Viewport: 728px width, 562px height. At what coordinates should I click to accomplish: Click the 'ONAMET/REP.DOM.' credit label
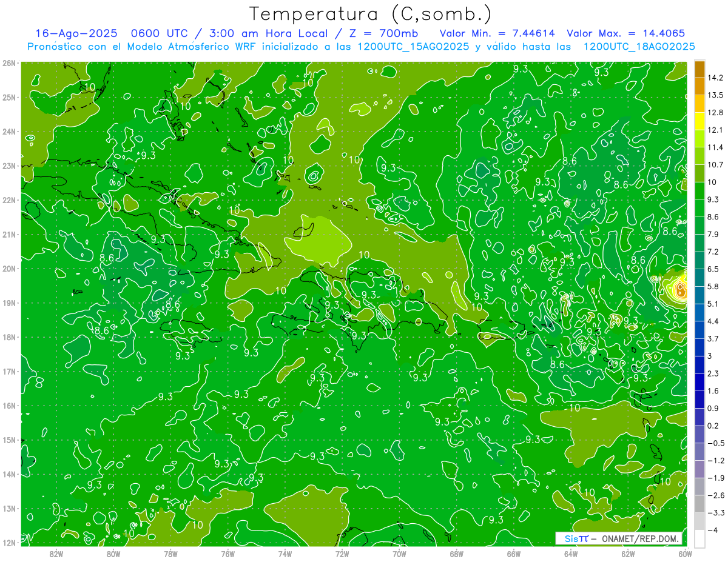point(641,538)
